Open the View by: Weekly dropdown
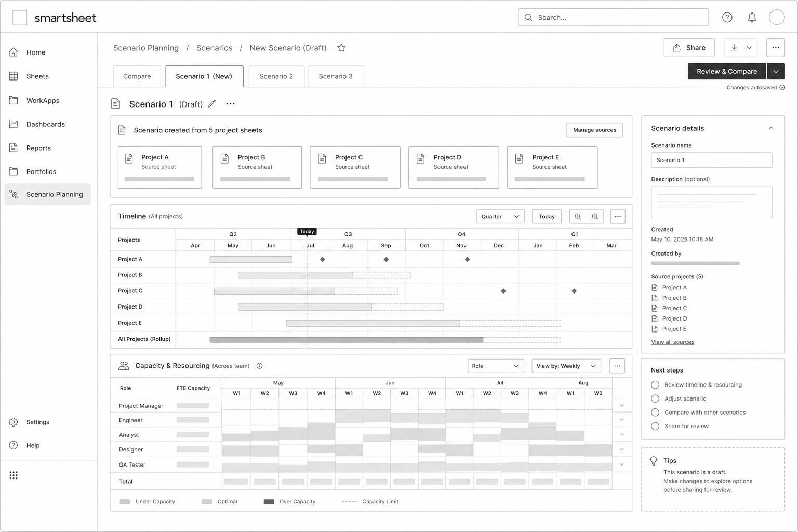The image size is (798, 532). tap(566, 366)
